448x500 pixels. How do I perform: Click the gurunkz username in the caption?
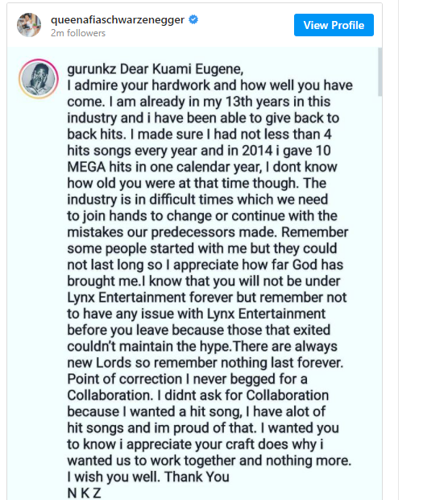(x=92, y=69)
